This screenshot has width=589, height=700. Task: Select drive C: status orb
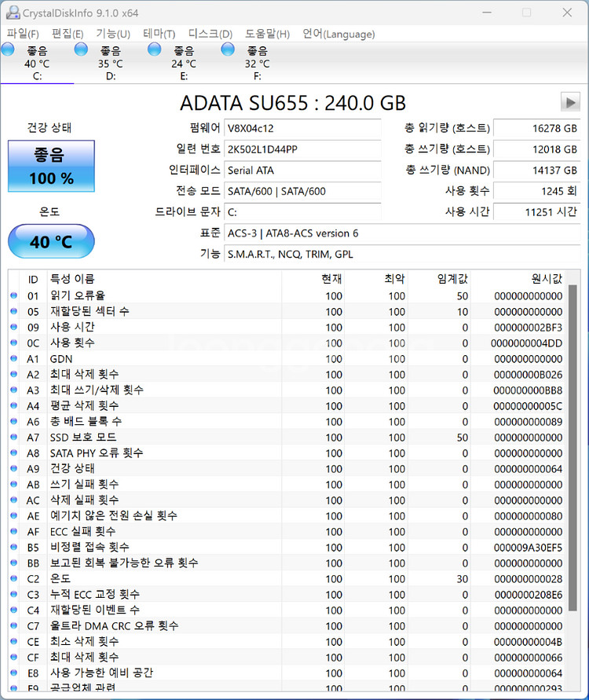tap(8, 49)
